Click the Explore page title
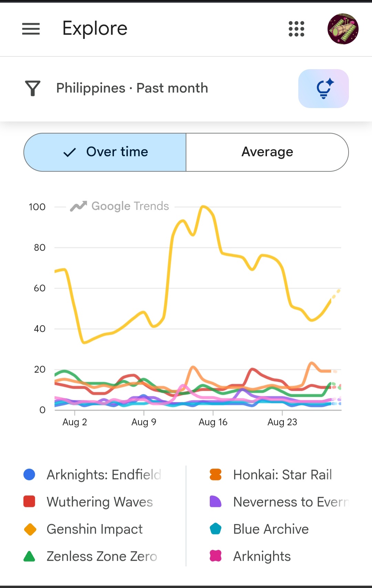 tap(95, 28)
